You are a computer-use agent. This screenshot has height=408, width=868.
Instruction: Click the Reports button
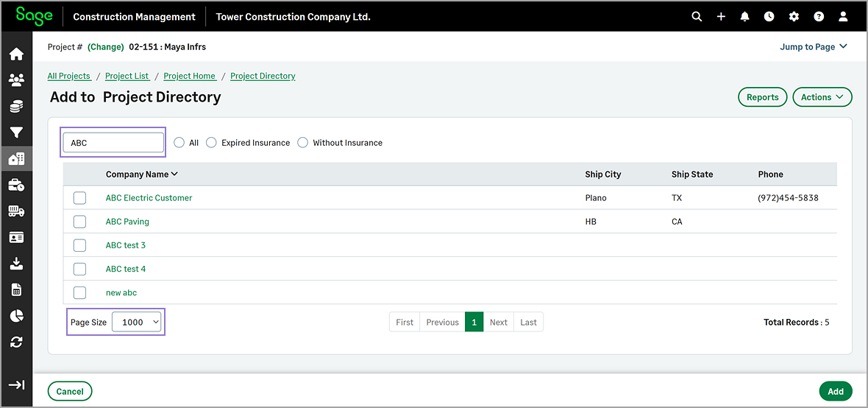[762, 97]
